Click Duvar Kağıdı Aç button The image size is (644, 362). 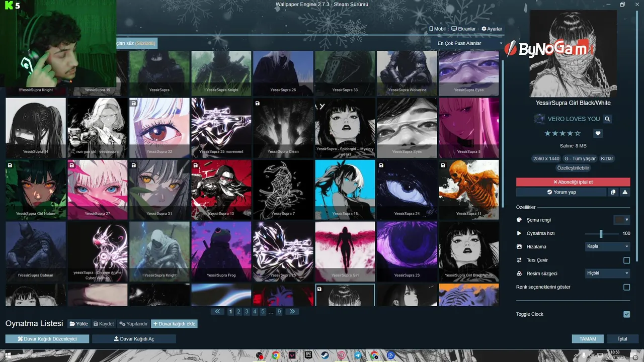(134, 339)
